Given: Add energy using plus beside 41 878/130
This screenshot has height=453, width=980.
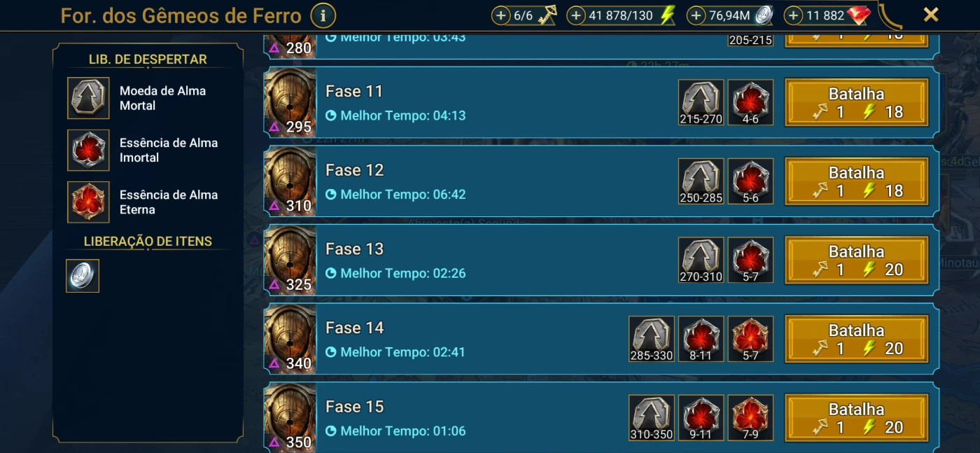Looking at the screenshot, I should pyautogui.click(x=575, y=15).
